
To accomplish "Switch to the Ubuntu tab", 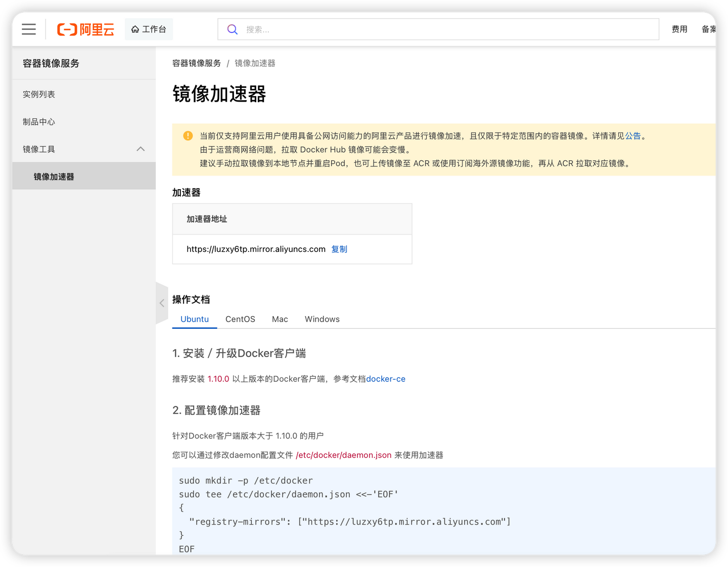I will [195, 319].
